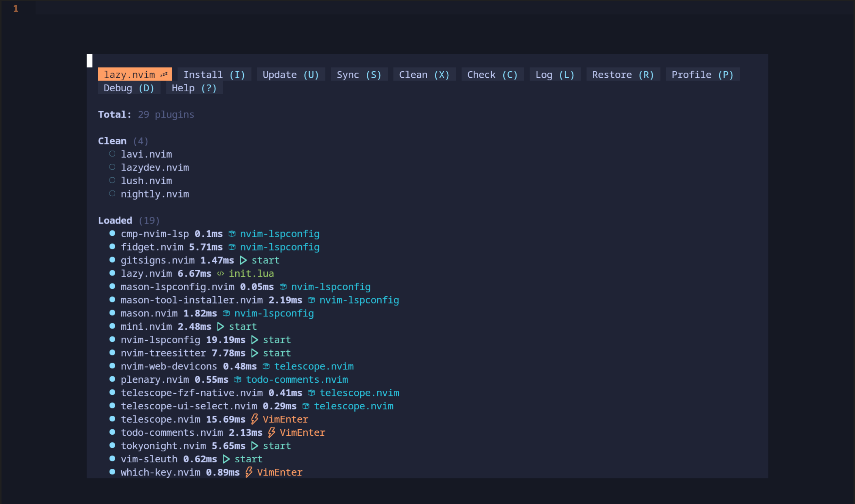Open the Log (L) tab

click(x=555, y=75)
